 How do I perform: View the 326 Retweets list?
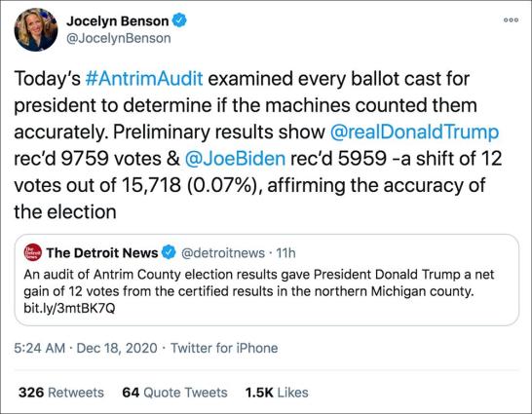(x=61, y=393)
